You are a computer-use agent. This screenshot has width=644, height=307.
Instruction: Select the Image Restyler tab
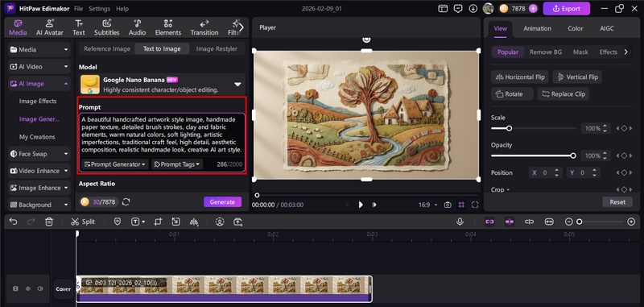217,48
